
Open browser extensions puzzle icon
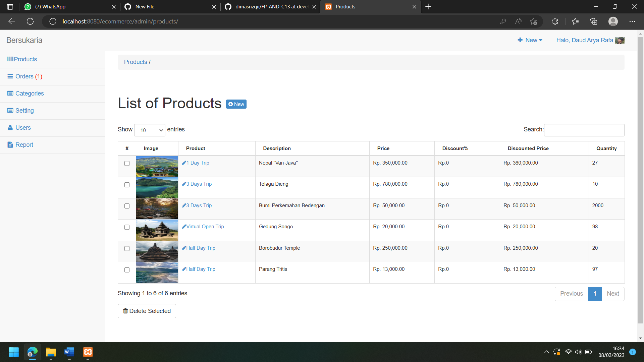pos(555,21)
